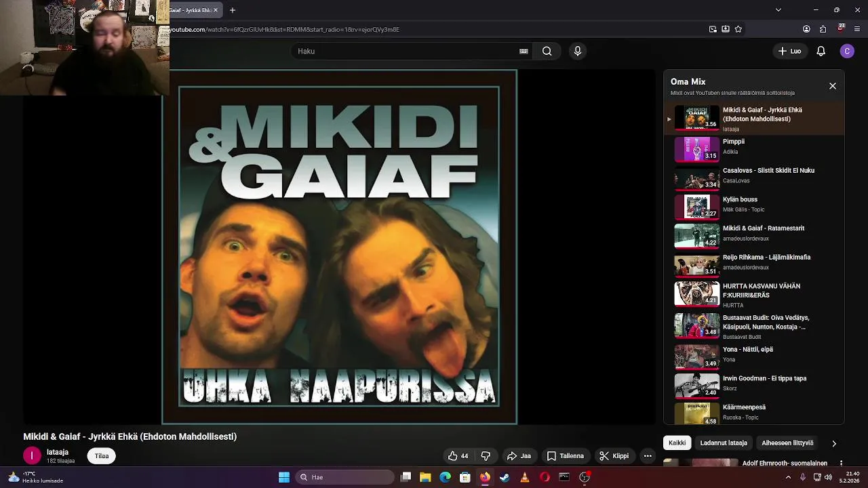The width and height of the screenshot is (868, 488).
Task: Open Steam from the taskbar
Action: tap(505, 477)
